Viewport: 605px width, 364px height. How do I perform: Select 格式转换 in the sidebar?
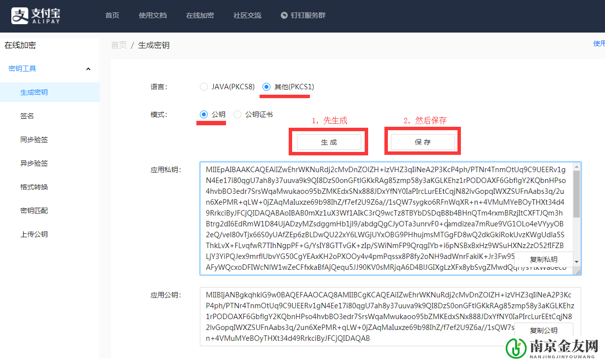click(34, 187)
